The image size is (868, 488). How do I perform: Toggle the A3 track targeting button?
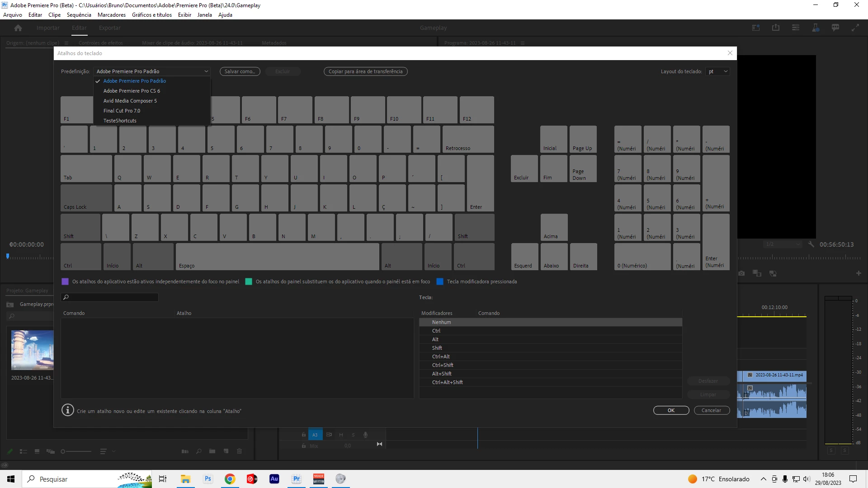[x=315, y=435]
